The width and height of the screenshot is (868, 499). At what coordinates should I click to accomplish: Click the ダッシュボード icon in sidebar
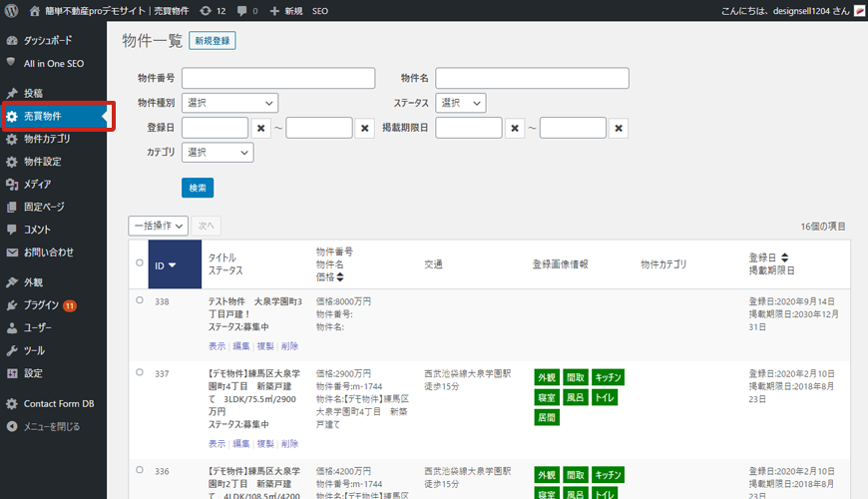(x=12, y=42)
